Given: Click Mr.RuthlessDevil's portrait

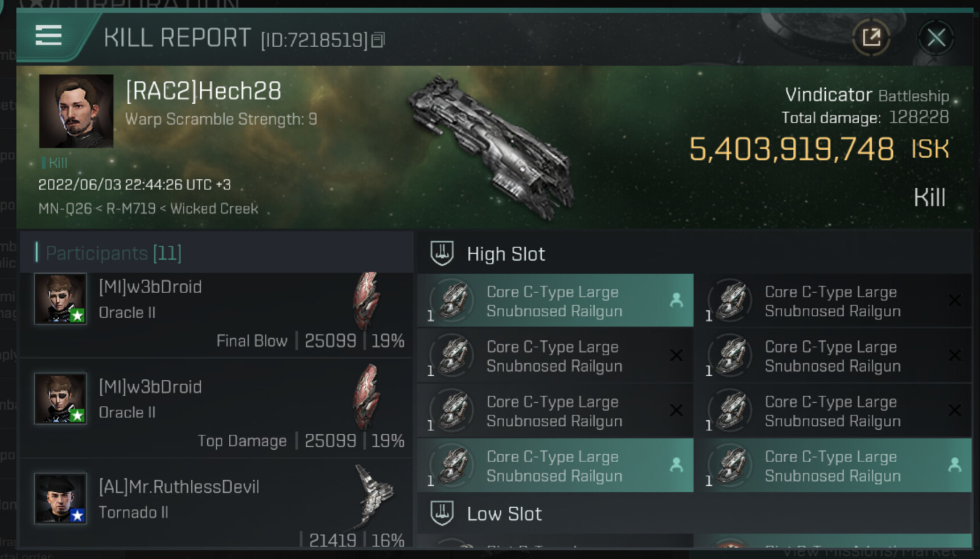Looking at the screenshot, I should [x=60, y=498].
